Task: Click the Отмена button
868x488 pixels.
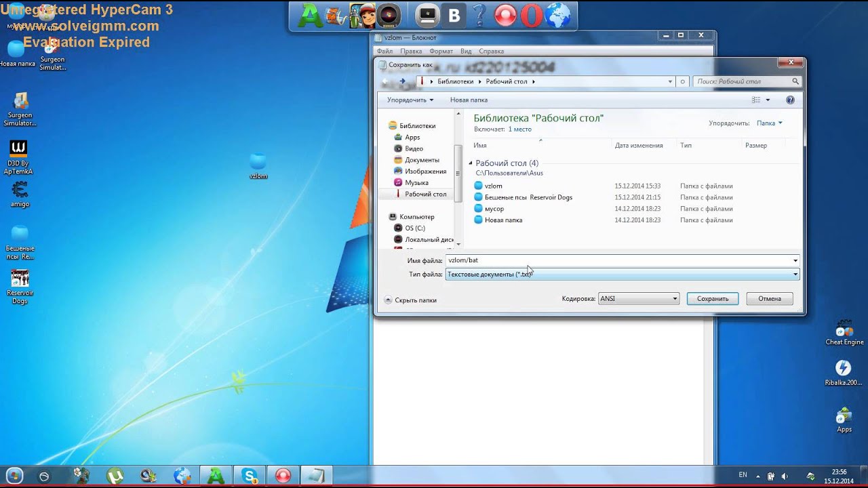Action: click(x=770, y=298)
